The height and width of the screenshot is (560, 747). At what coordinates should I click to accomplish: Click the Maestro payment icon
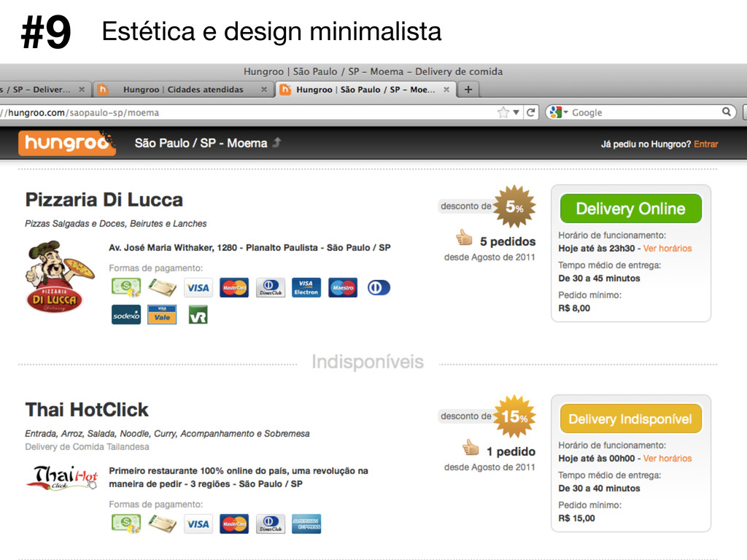(x=343, y=287)
